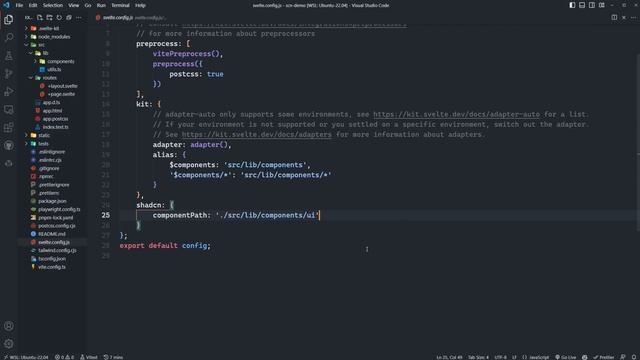Click line number 25 in the gutter

point(106,215)
